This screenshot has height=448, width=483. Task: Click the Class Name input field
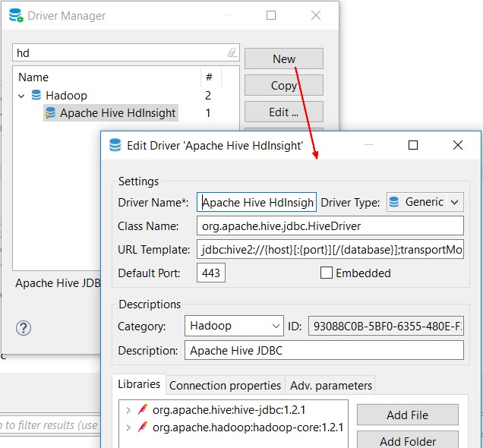(x=330, y=226)
